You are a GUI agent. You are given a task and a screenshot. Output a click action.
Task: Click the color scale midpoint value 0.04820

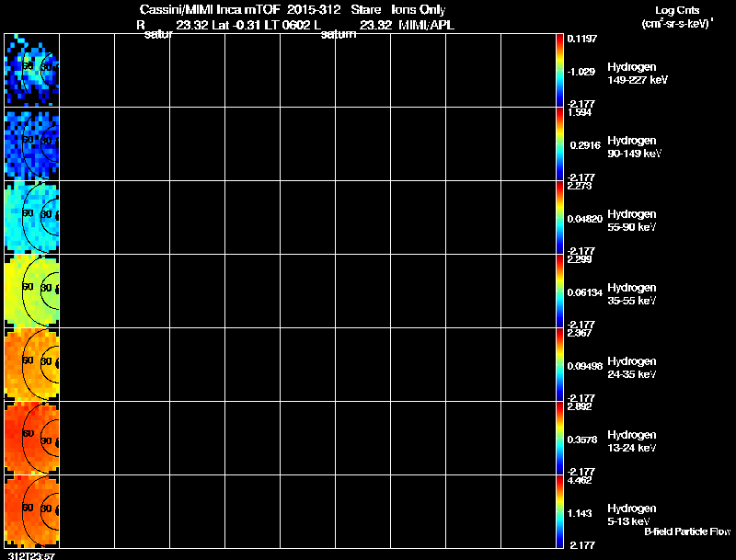pyautogui.click(x=585, y=219)
